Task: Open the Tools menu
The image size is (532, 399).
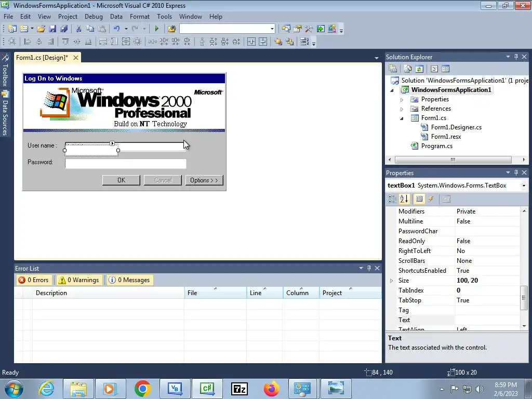Action: pos(164,16)
